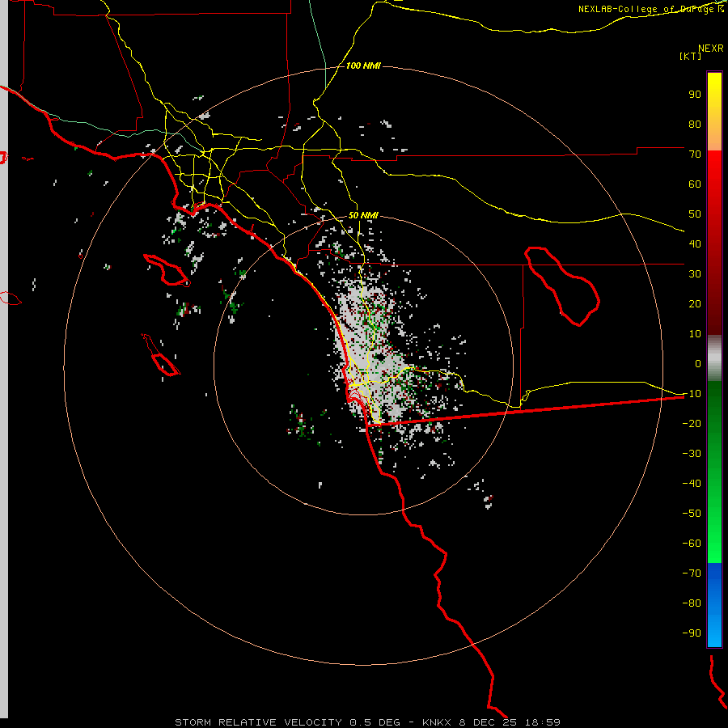This screenshot has width=728, height=728.
Task: Click the -70 knot scale label
Action: coord(692,574)
